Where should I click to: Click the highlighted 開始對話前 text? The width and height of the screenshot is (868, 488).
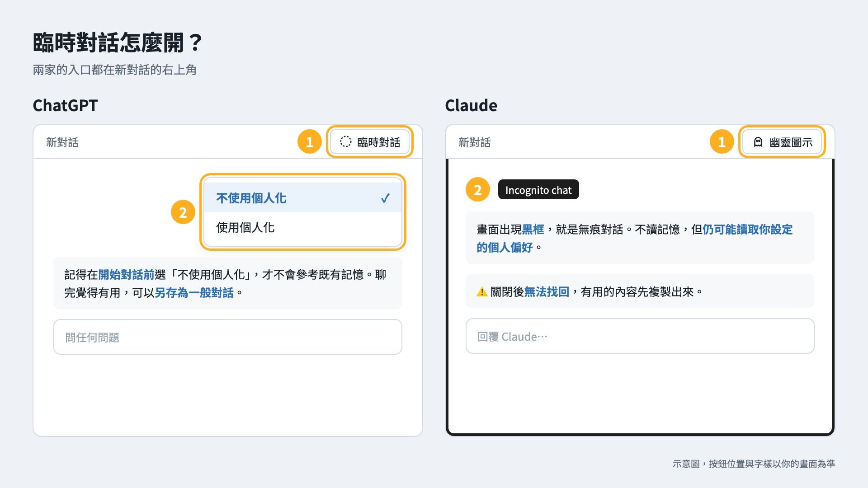(x=126, y=275)
